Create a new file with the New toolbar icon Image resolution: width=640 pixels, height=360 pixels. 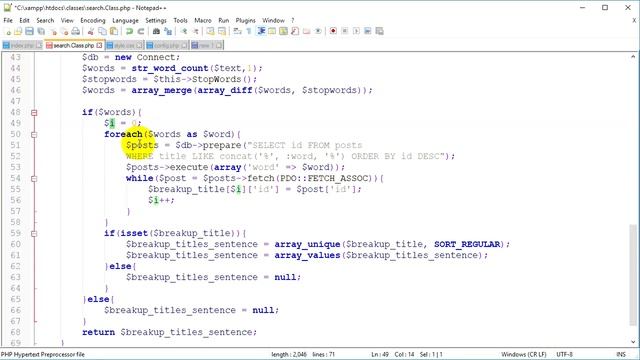click(8, 31)
